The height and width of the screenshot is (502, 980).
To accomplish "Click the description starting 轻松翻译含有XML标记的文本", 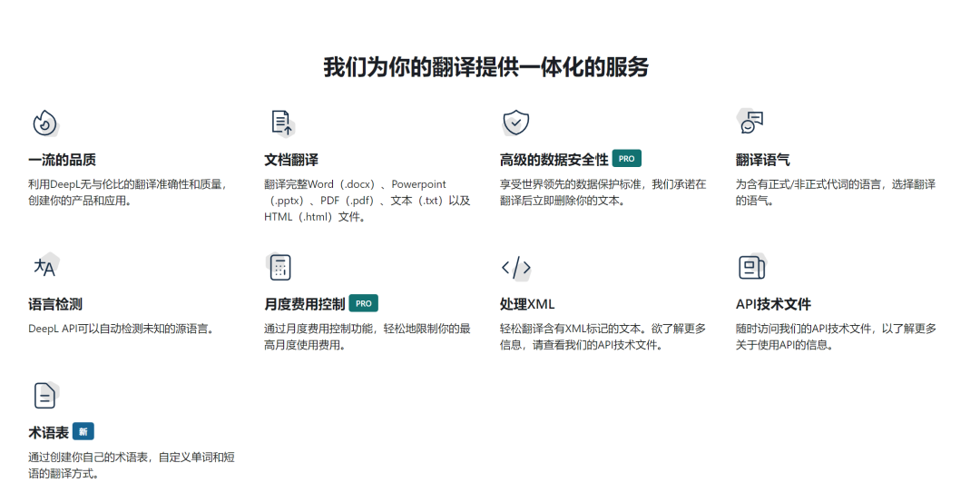I will [x=603, y=337].
